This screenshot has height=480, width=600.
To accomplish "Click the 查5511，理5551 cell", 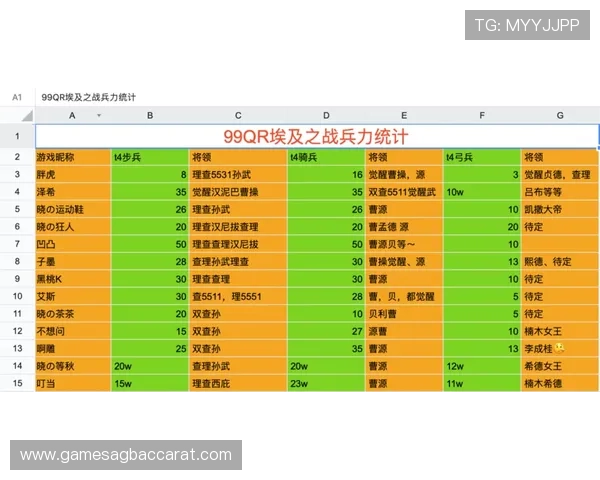I will 238,296.
